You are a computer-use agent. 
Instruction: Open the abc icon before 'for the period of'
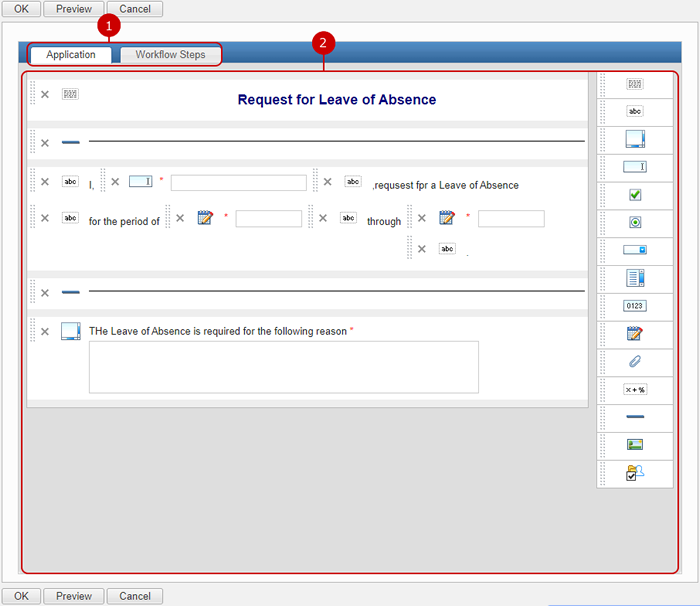(x=70, y=218)
